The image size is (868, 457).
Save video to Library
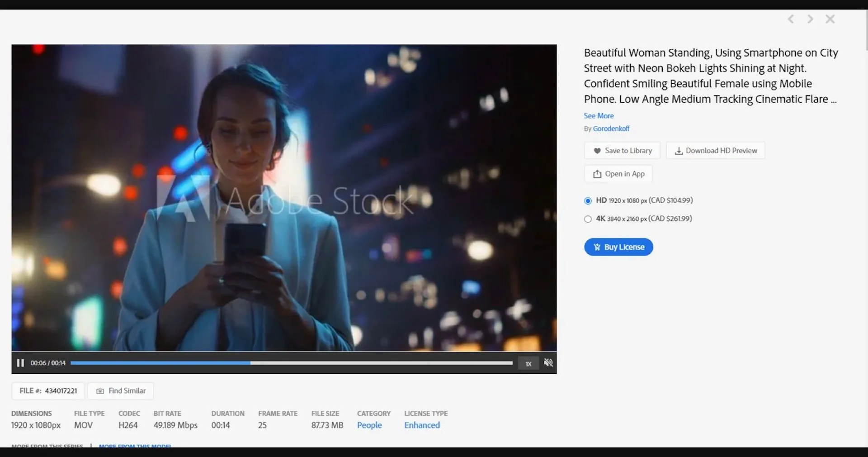coord(622,151)
